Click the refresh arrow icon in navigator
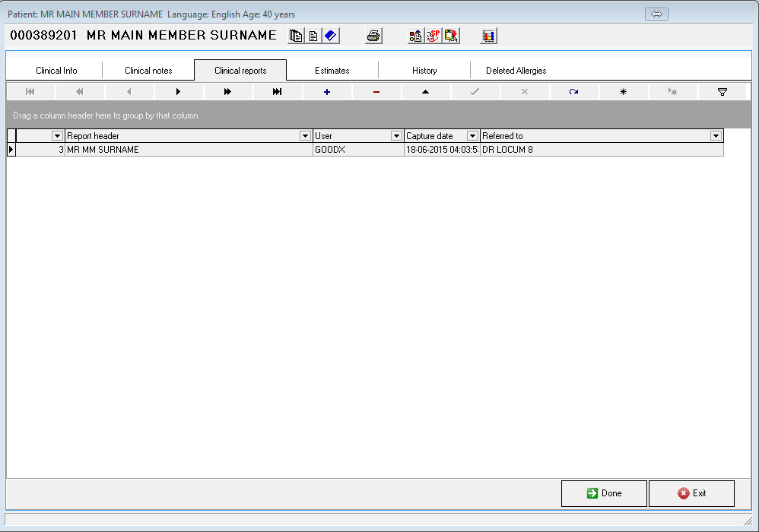Screen dimensions: 759x532 click(573, 92)
